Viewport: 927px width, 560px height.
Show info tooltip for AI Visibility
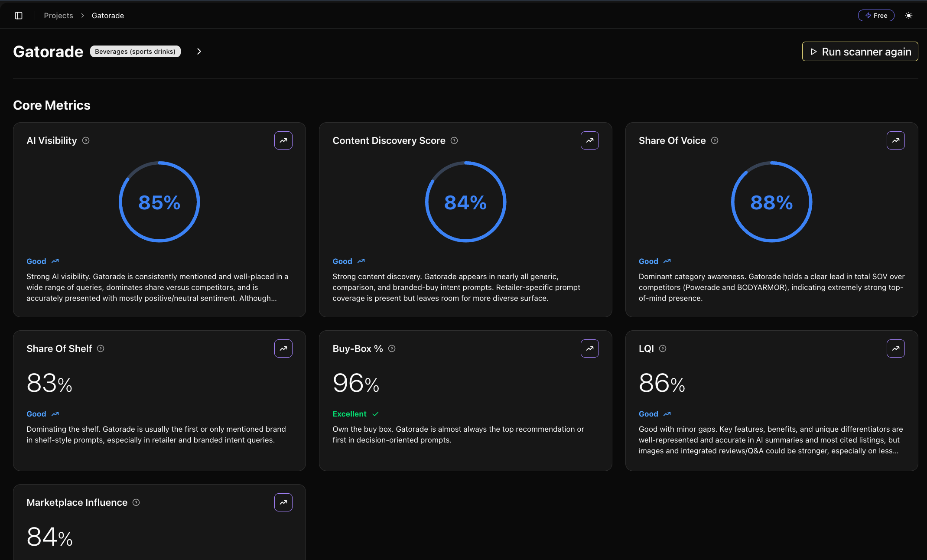pyautogui.click(x=86, y=140)
